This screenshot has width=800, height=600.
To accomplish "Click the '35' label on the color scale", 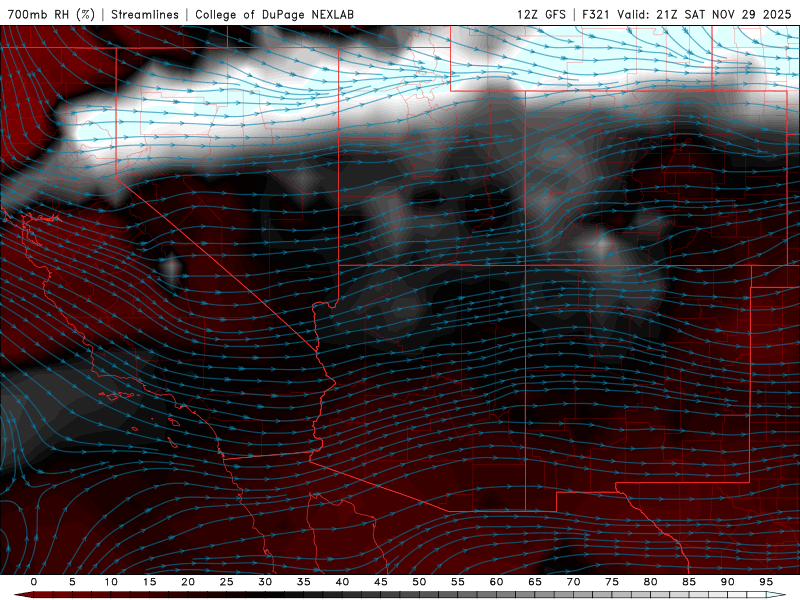I will click(303, 582).
